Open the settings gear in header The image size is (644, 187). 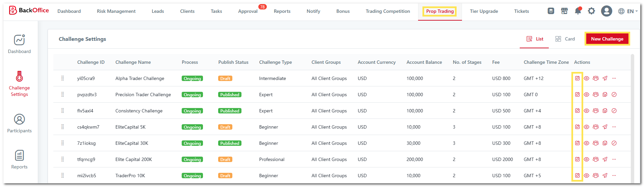point(591,11)
